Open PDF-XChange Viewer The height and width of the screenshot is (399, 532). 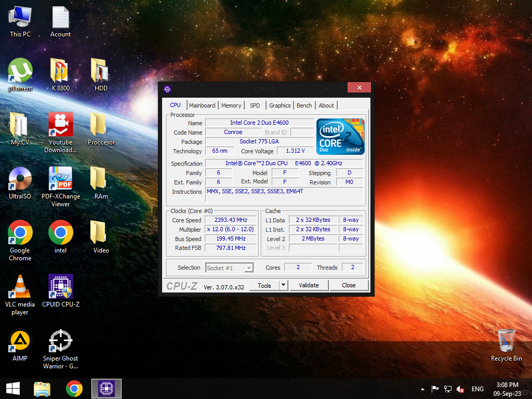tap(60, 177)
